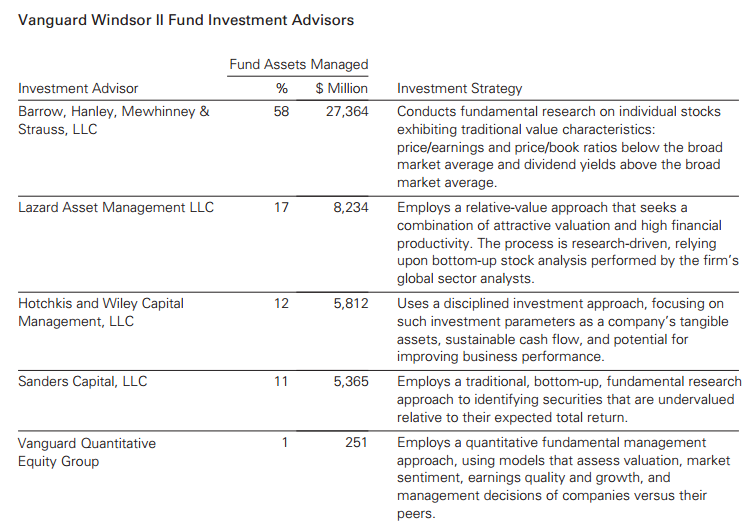Image resolution: width=751 pixels, height=524 pixels.
Task: Click the 5,365 asset amount
Action: (x=350, y=381)
